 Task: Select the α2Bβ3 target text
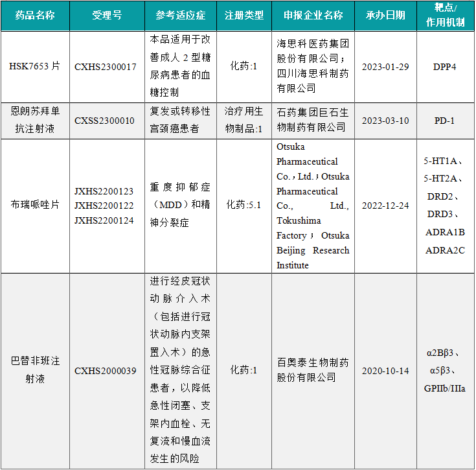(x=440, y=353)
